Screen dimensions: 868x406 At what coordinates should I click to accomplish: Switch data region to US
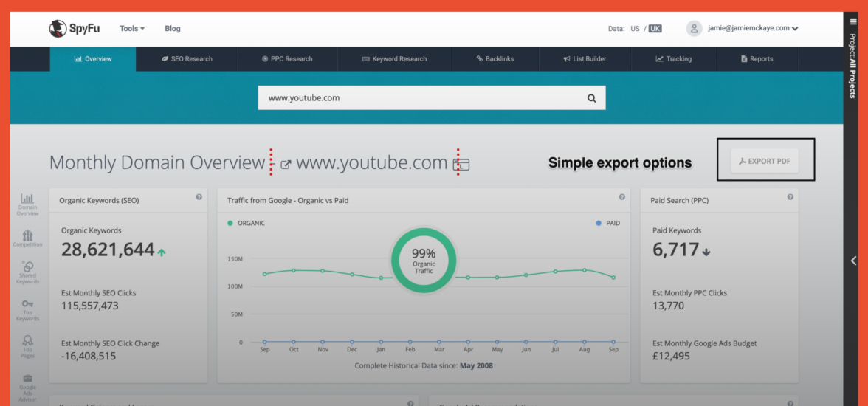click(635, 29)
